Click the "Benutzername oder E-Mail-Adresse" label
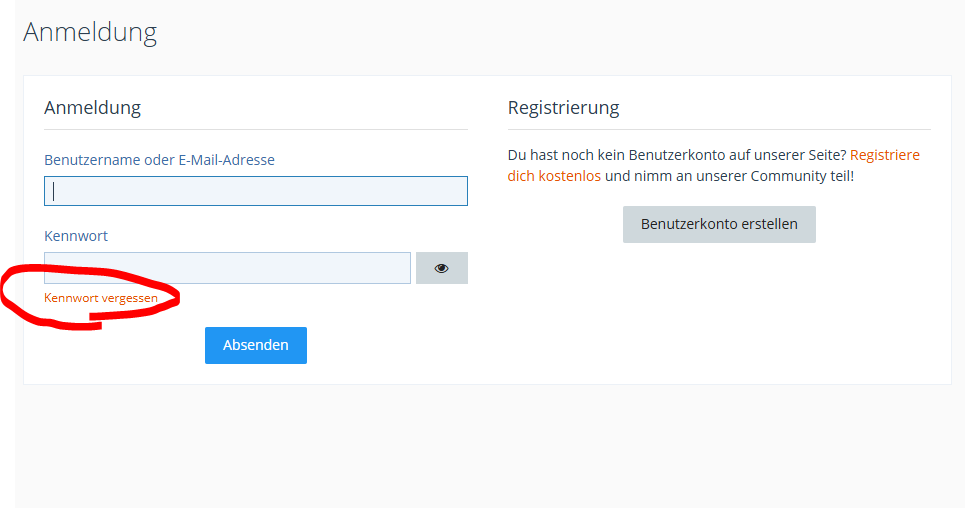 click(x=159, y=159)
